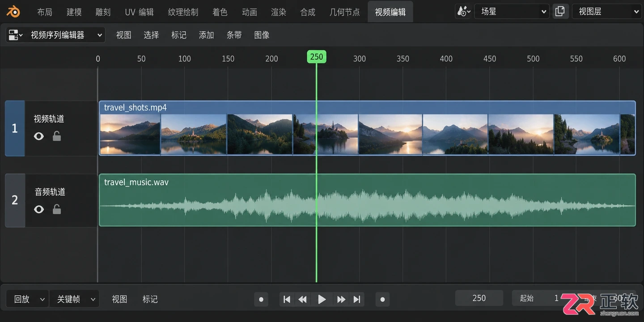Open the 标记 menu in the bottom timeline bar

[150, 299]
